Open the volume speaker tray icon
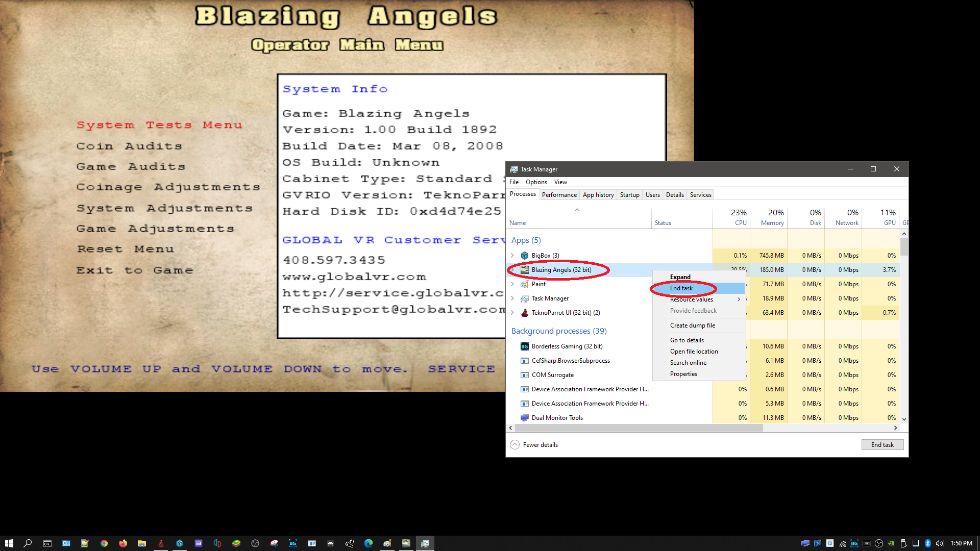 pos(940,543)
